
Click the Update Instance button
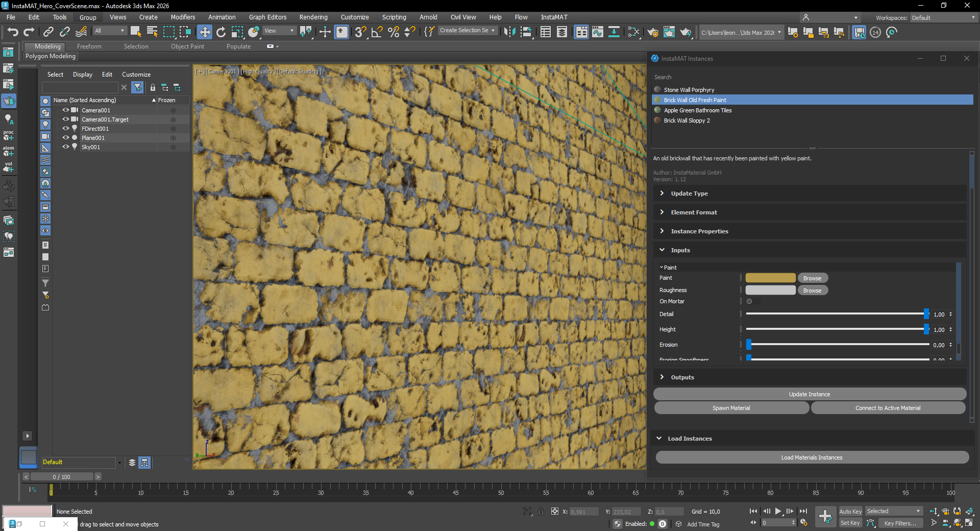pos(810,394)
